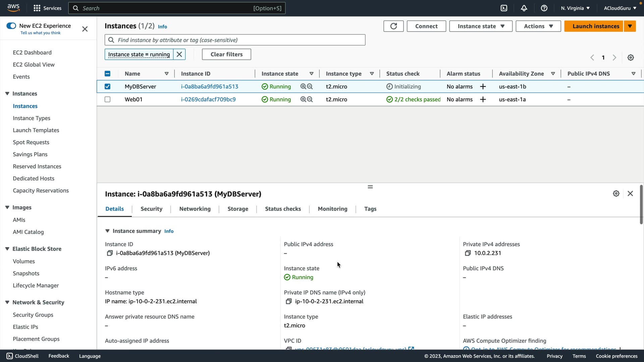Toggle the New EC2 Experience switch
The width and height of the screenshot is (644, 362).
click(x=11, y=26)
